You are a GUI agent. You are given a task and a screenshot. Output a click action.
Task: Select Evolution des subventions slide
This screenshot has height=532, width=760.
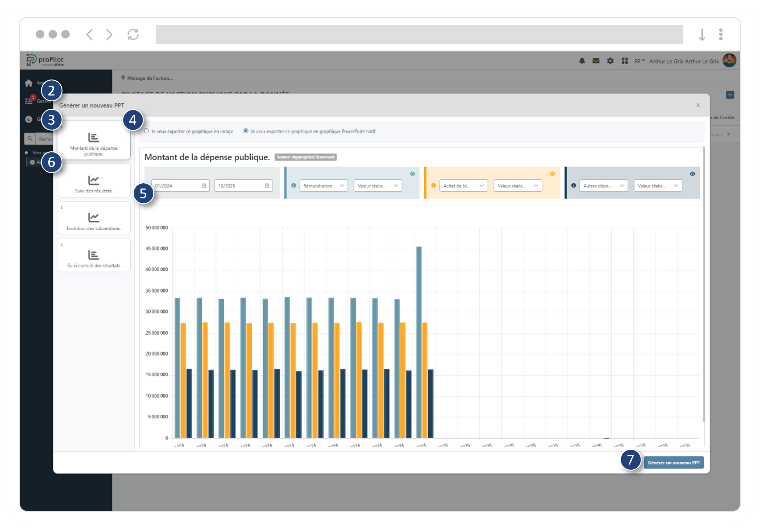coord(94,218)
